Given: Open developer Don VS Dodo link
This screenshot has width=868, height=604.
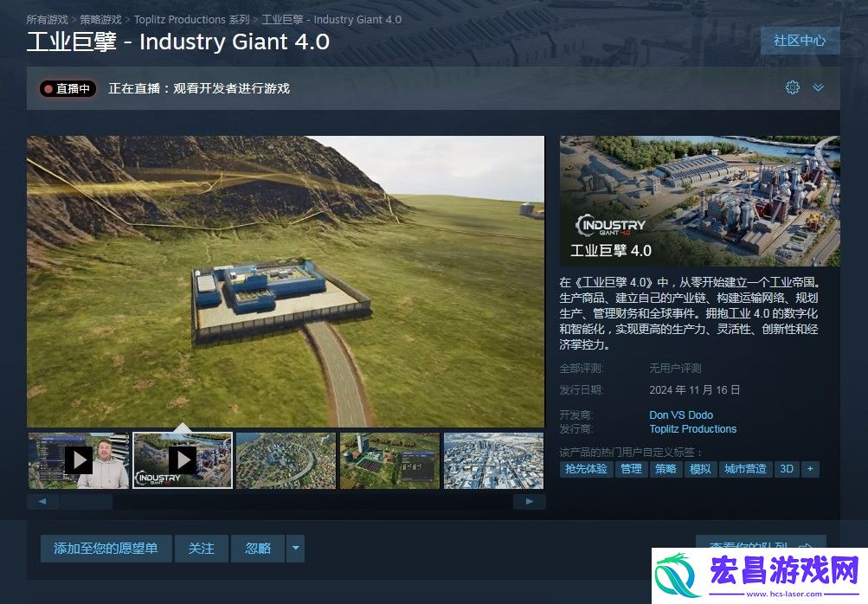Looking at the screenshot, I should 681,414.
